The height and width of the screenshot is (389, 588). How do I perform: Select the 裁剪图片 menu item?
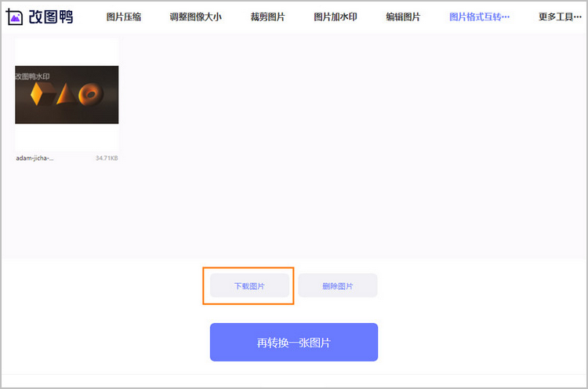coord(267,17)
